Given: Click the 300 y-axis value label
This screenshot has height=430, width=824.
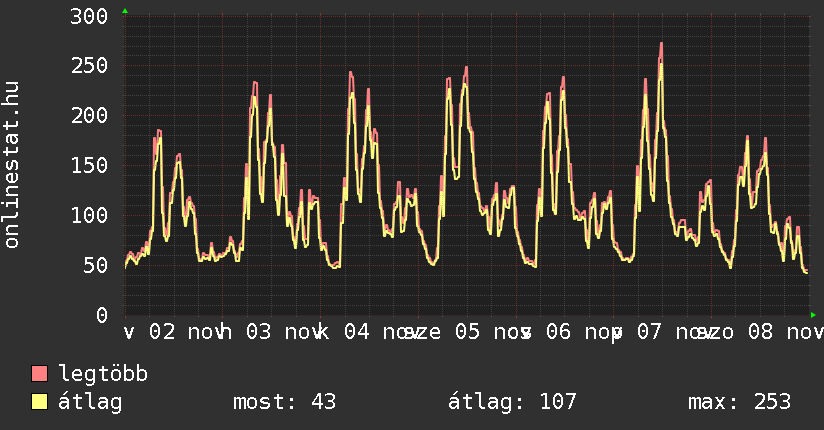Looking at the screenshot, I should tap(89, 16).
